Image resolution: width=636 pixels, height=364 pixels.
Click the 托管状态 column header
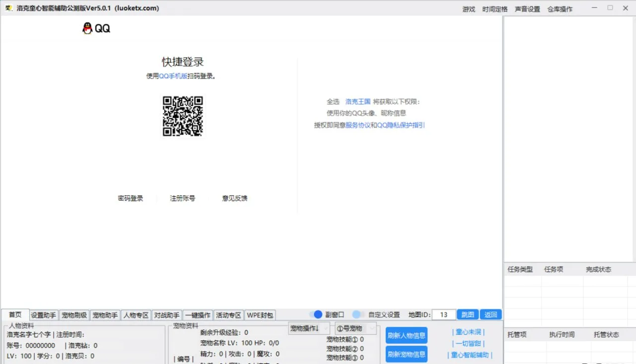pyautogui.click(x=607, y=335)
